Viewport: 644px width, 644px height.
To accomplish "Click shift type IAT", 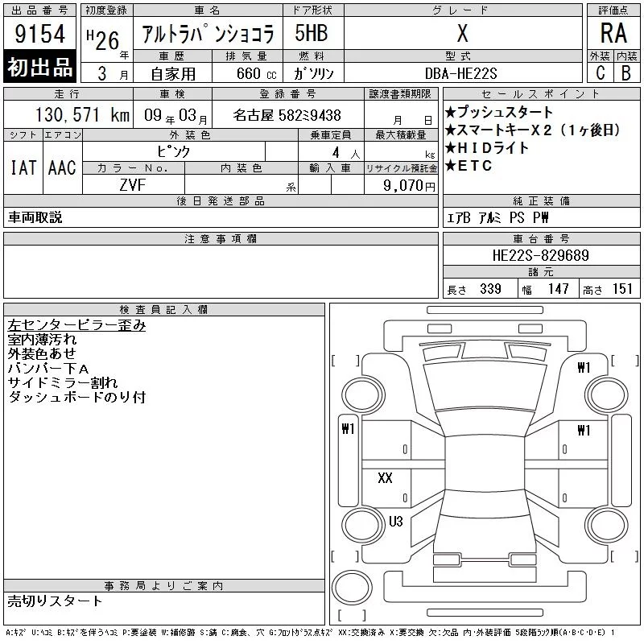I will 23,168.
